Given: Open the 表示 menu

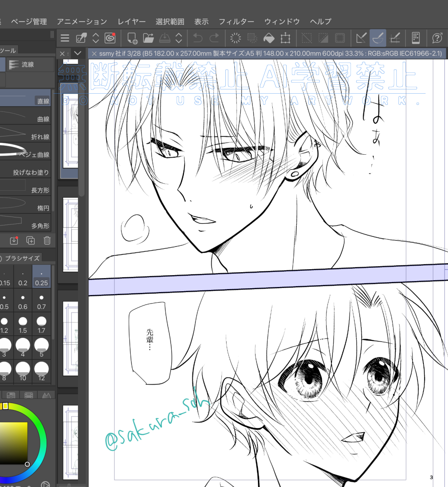Looking at the screenshot, I should [202, 22].
